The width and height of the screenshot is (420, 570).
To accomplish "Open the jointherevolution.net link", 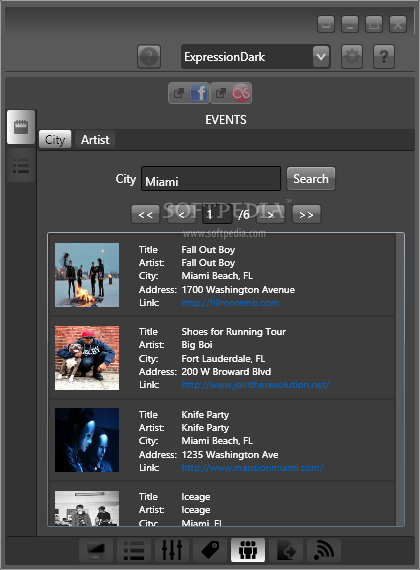I will [x=256, y=385].
